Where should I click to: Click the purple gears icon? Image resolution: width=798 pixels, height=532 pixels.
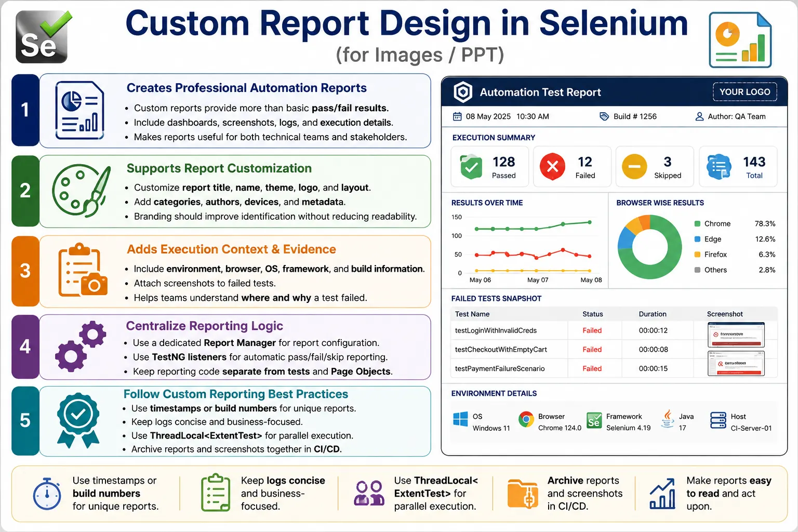click(81, 346)
